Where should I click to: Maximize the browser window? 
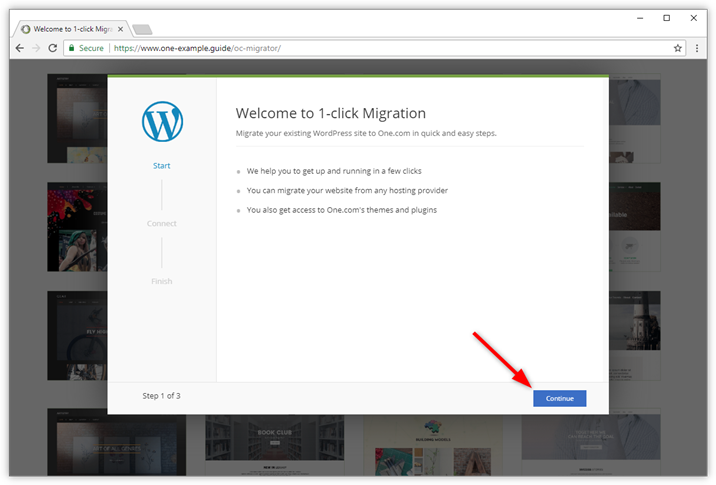tap(667, 18)
